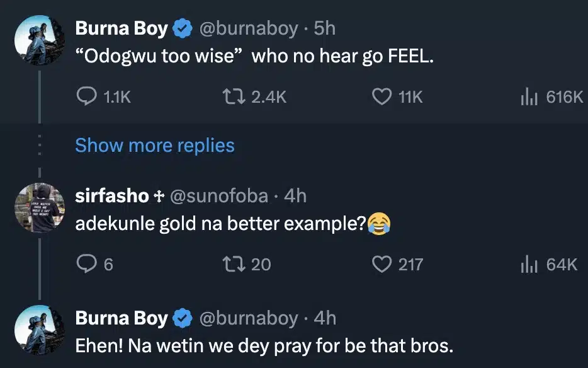The image size is (588, 368).
Task: Reply to Burna Boy's Odogwu tweet
Action: click(85, 96)
